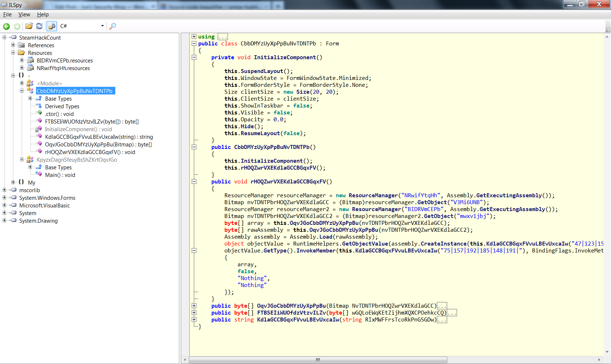Click the Refresh assemblies icon
This screenshot has width=611, height=364.
point(39,26)
